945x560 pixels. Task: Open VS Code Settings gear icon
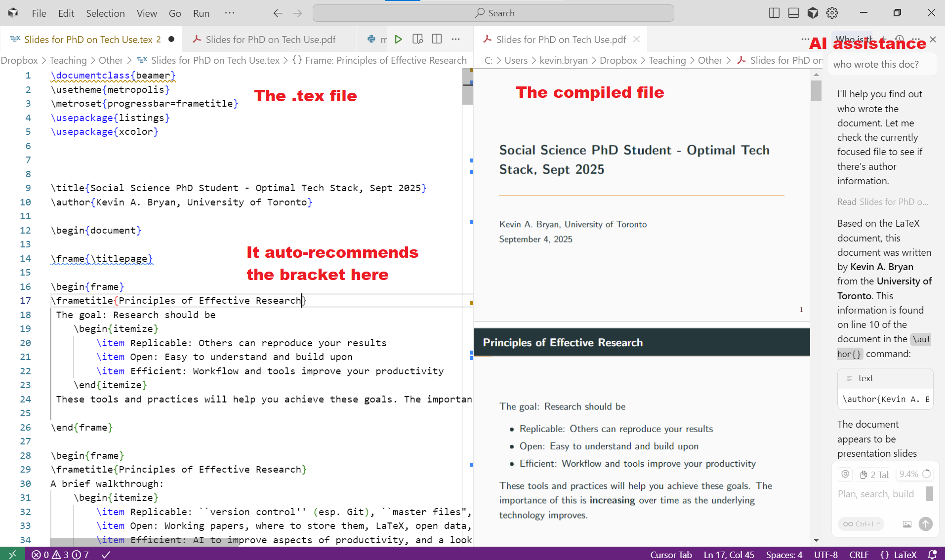pyautogui.click(x=832, y=13)
